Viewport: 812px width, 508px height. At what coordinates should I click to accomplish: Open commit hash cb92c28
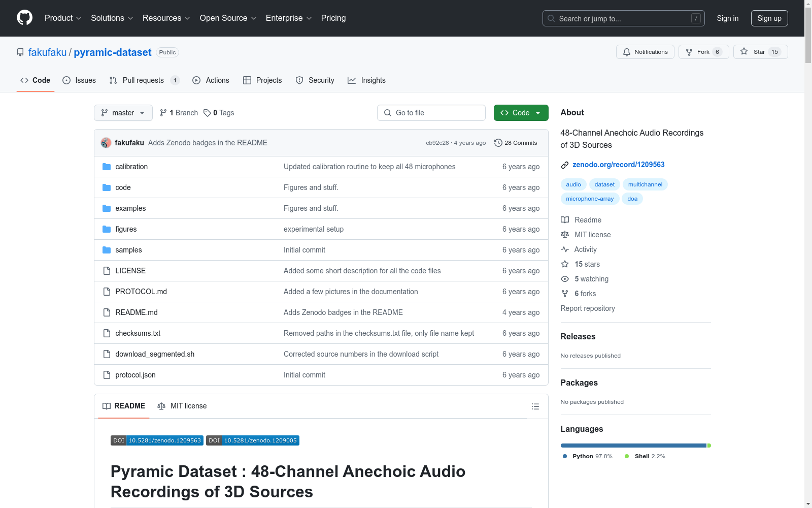[x=437, y=143]
